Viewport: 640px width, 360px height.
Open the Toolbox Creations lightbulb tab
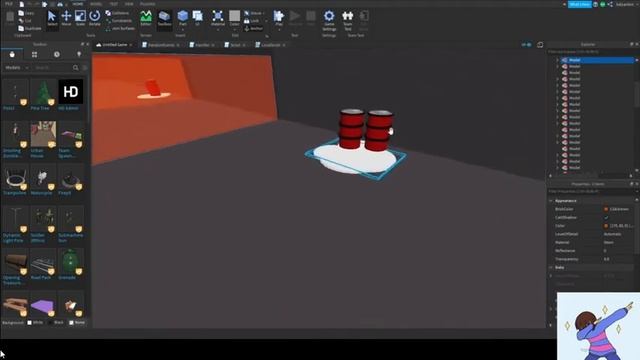pos(79,54)
